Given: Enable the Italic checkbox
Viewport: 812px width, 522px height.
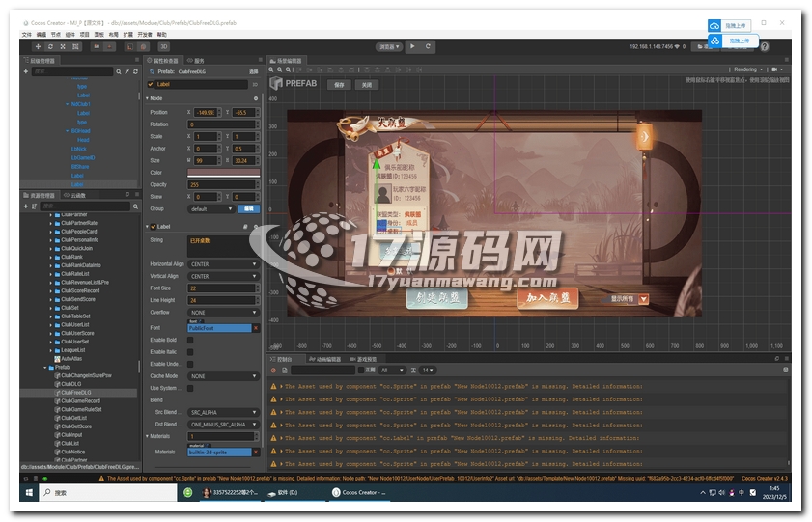Looking at the screenshot, I should [x=190, y=352].
